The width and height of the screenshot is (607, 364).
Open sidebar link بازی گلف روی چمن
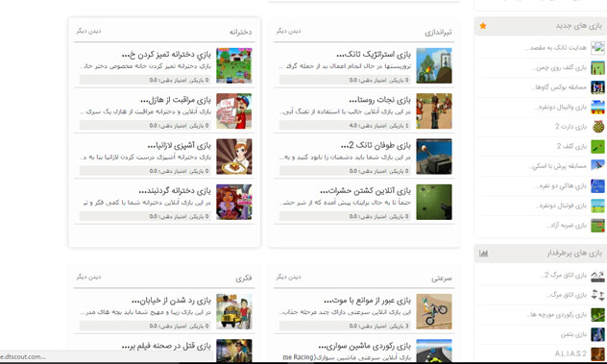point(559,68)
